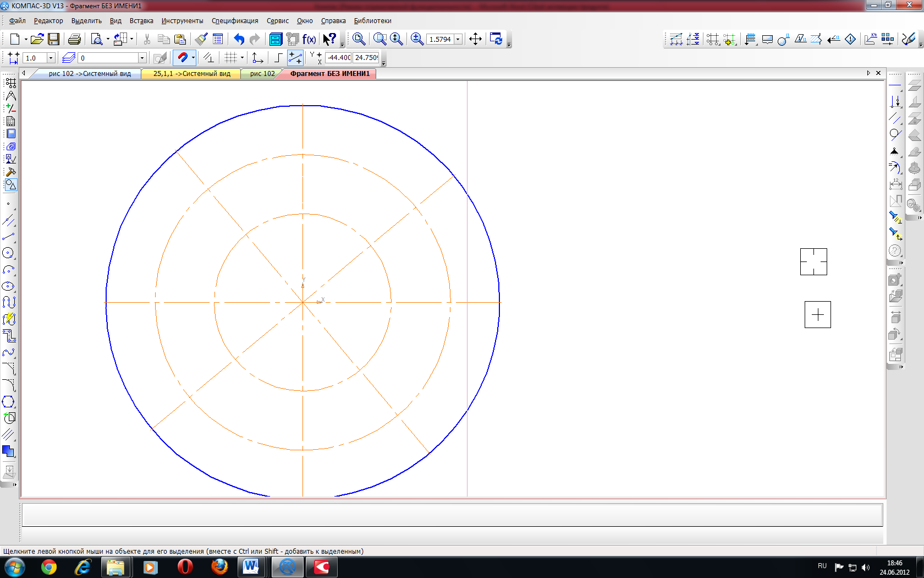The height and width of the screenshot is (578, 924).
Task: Create a new document with the New icon
Action: point(15,39)
